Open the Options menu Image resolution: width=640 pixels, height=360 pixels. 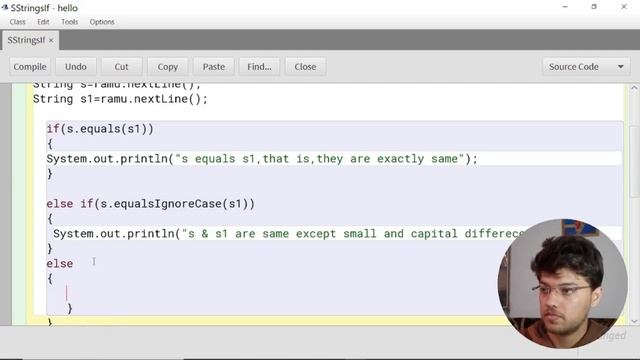pyautogui.click(x=102, y=22)
